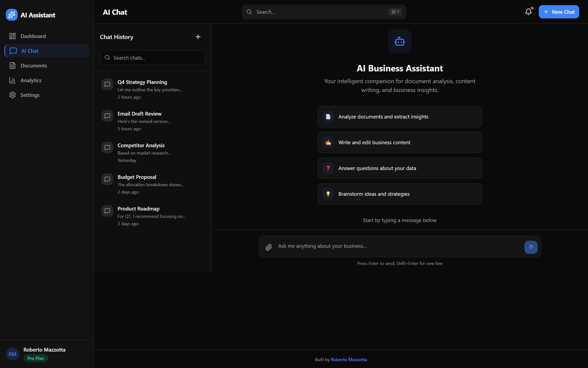Click the magnifier icon in top search bar
Image resolution: width=588 pixels, height=368 pixels.
pos(249,12)
